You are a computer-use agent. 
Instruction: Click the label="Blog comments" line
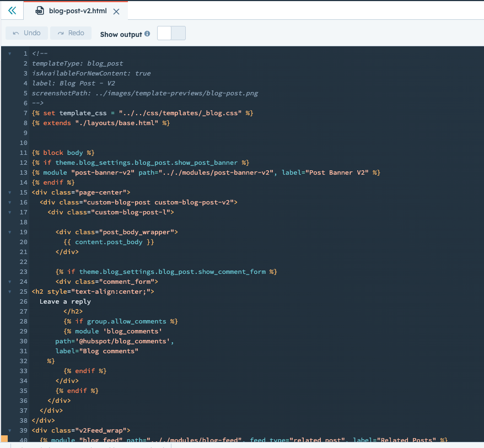tap(97, 351)
